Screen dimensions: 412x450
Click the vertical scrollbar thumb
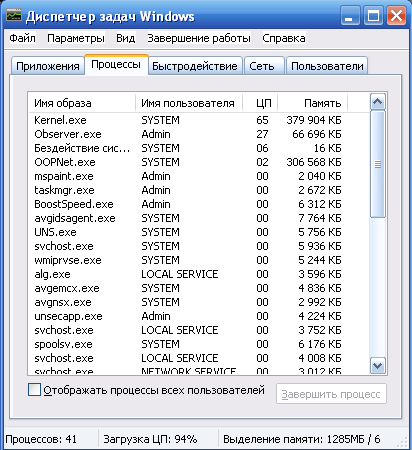(x=378, y=164)
